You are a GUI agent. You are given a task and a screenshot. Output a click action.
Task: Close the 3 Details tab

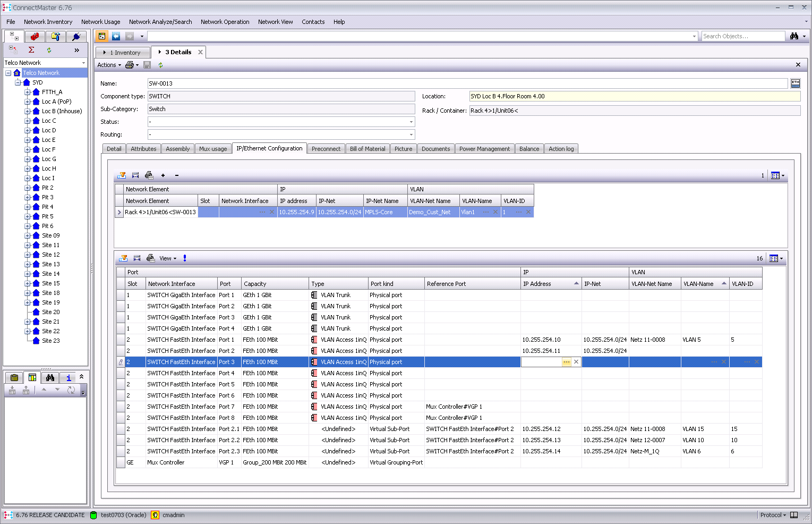point(200,52)
